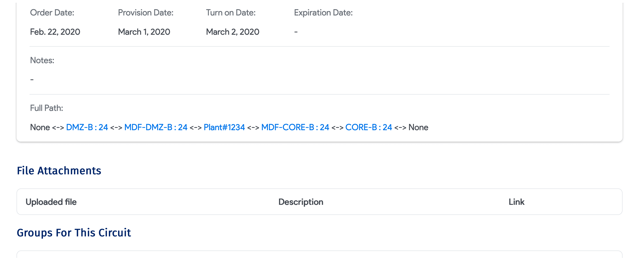Click the Order Date value Feb. 22, 2020
This screenshot has height=268, width=644.
[x=55, y=32]
